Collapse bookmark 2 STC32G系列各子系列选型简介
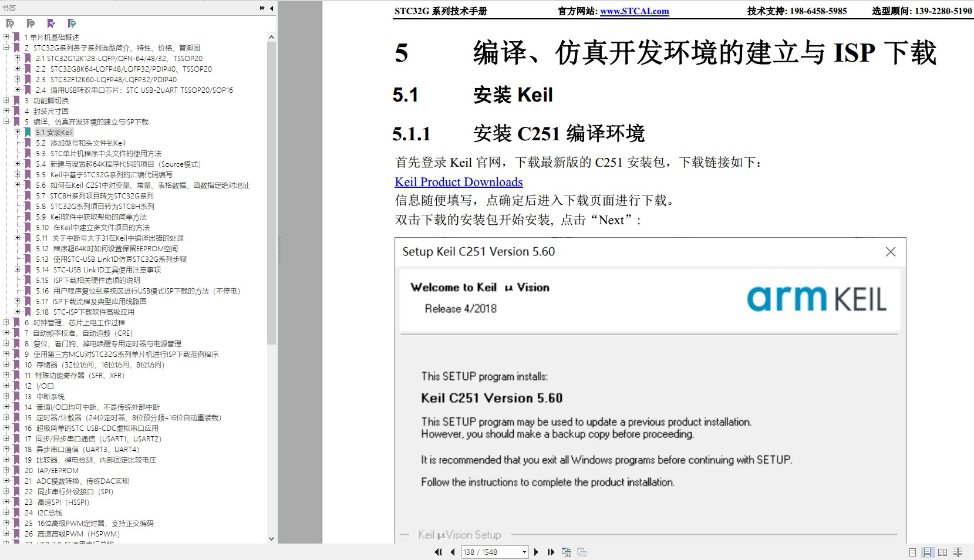Viewport: 974px width, 560px height. [x=6, y=47]
